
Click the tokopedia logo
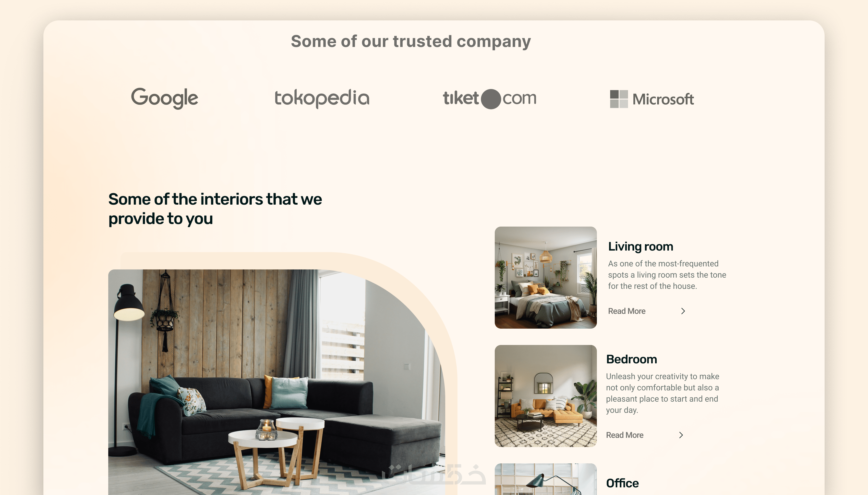(322, 98)
